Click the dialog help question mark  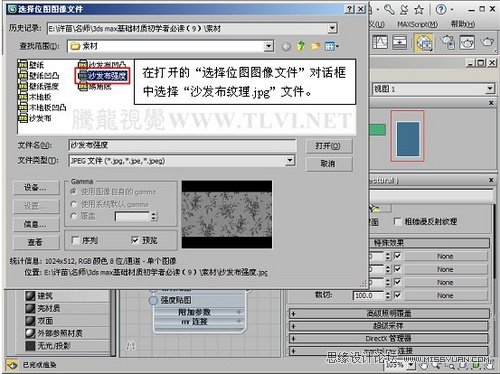pyautogui.click(x=349, y=9)
